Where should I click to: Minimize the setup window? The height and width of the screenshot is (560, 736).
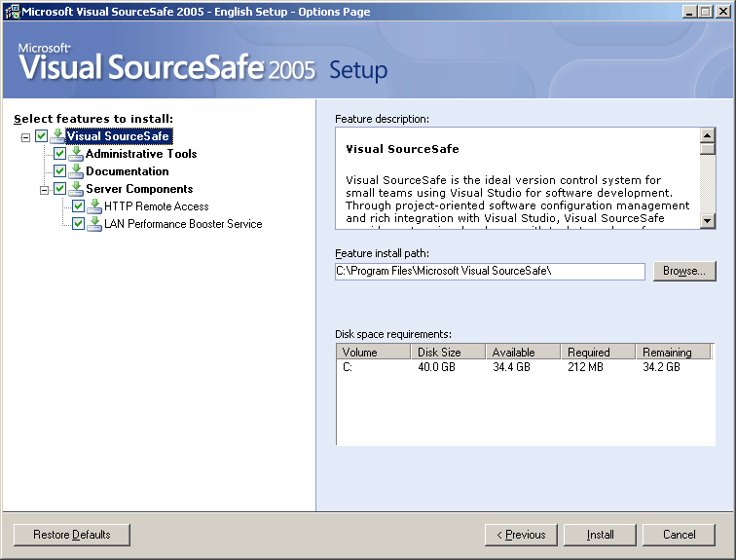pyautogui.click(x=689, y=12)
